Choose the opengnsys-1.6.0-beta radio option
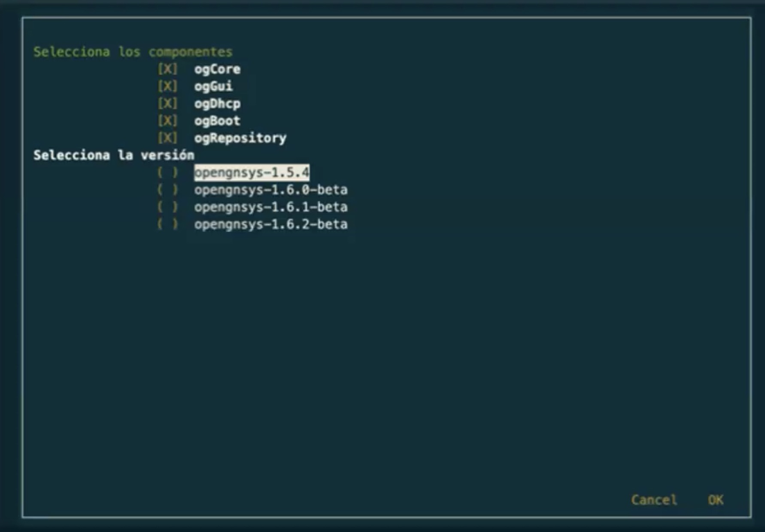The height and width of the screenshot is (532, 765). (168, 190)
